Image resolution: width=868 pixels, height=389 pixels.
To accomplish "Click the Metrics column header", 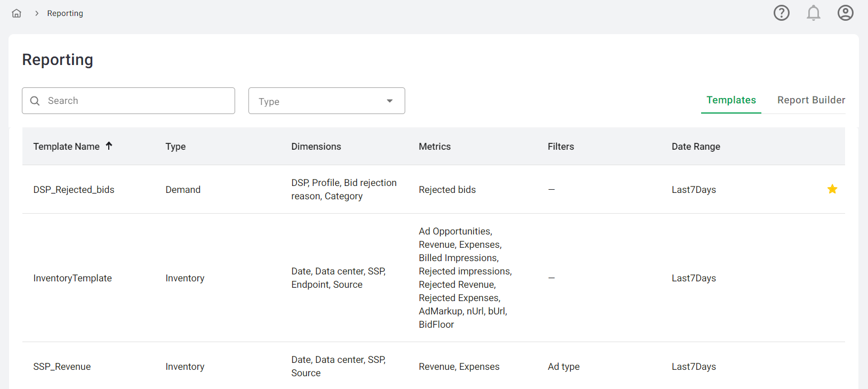I will click(x=435, y=147).
